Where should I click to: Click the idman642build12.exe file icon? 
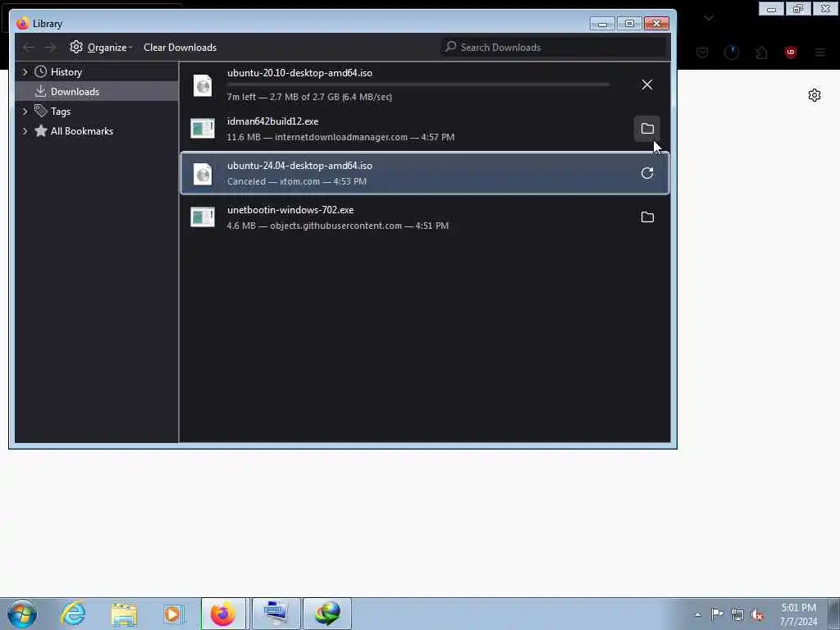coord(203,129)
